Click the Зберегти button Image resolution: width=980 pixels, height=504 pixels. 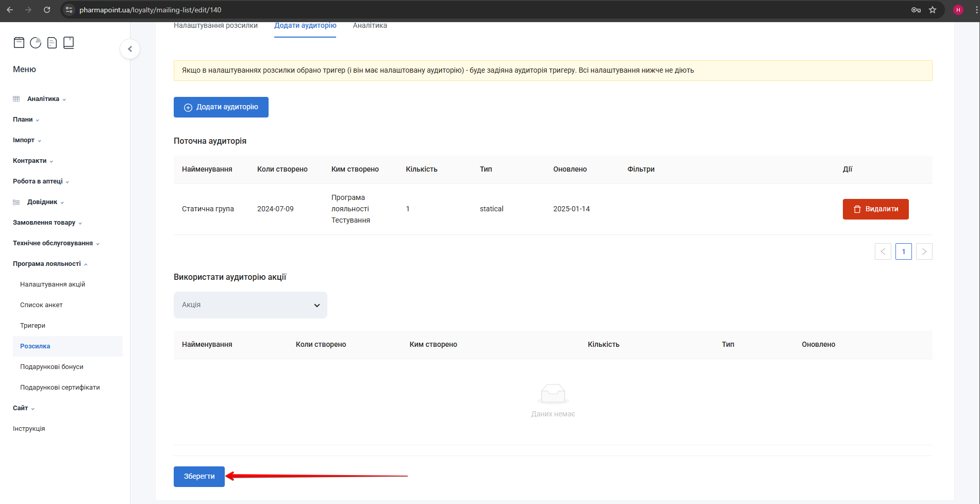[x=199, y=477]
